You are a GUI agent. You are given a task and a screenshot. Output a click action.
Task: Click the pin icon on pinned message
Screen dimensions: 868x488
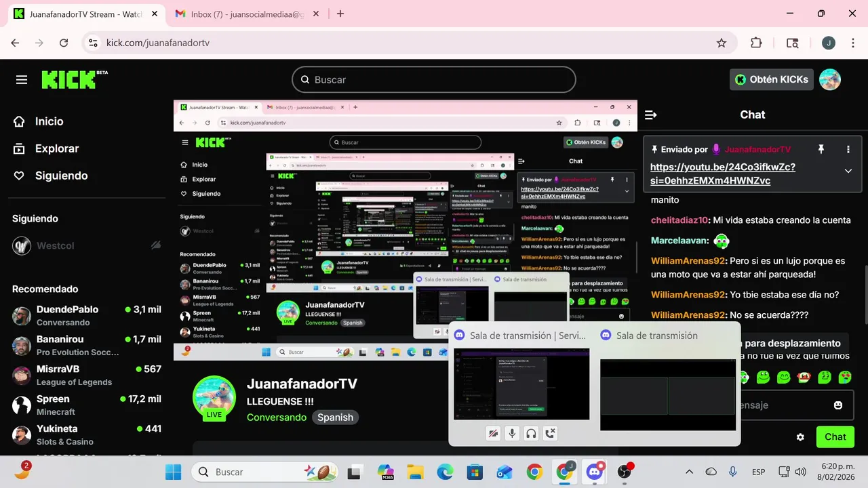[x=821, y=149]
